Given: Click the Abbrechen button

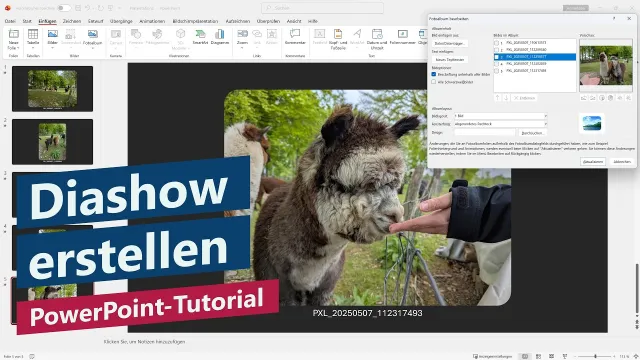Looking at the screenshot, I should [x=622, y=162].
